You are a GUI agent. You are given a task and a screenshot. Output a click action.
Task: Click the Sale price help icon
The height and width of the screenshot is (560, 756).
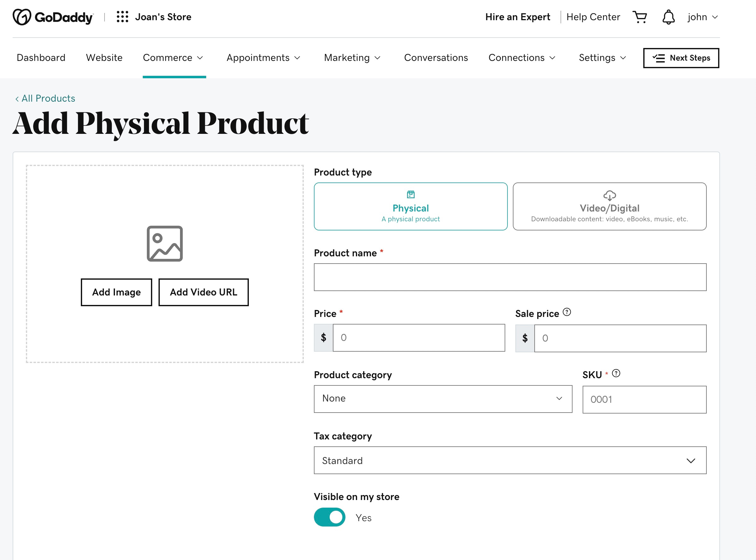tap(567, 312)
